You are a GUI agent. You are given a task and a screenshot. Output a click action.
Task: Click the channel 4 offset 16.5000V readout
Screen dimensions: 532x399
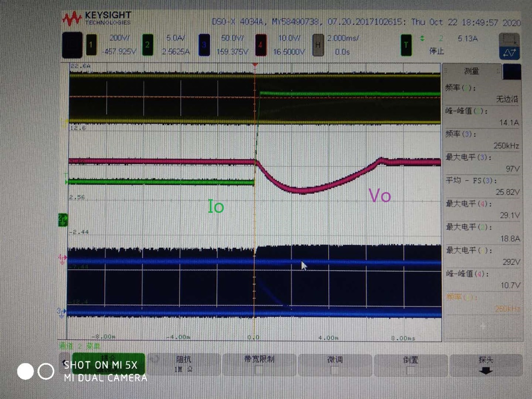point(289,51)
